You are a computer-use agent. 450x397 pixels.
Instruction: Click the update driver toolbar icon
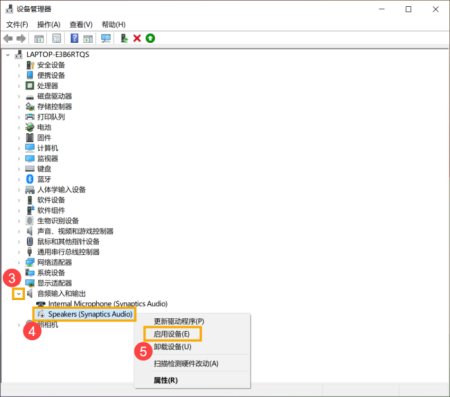click(x=124, y=38)
